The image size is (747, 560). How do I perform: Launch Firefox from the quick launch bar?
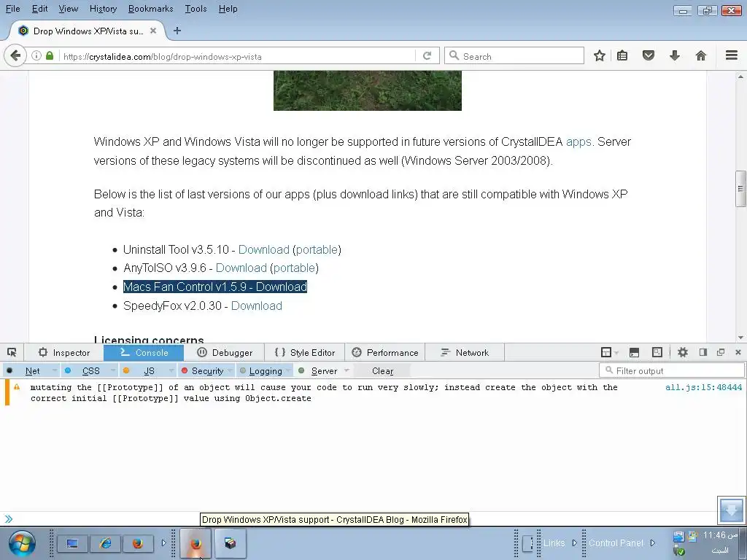[138, 543]
